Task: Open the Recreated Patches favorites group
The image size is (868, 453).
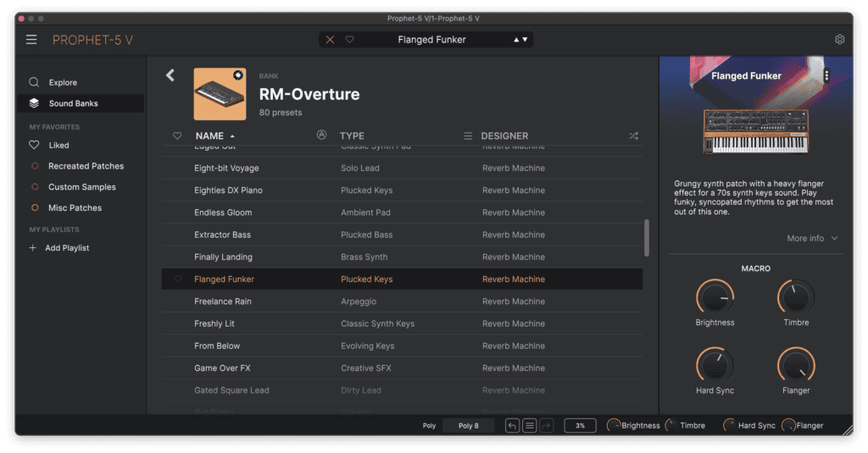Action: click(x=81, y=166)
